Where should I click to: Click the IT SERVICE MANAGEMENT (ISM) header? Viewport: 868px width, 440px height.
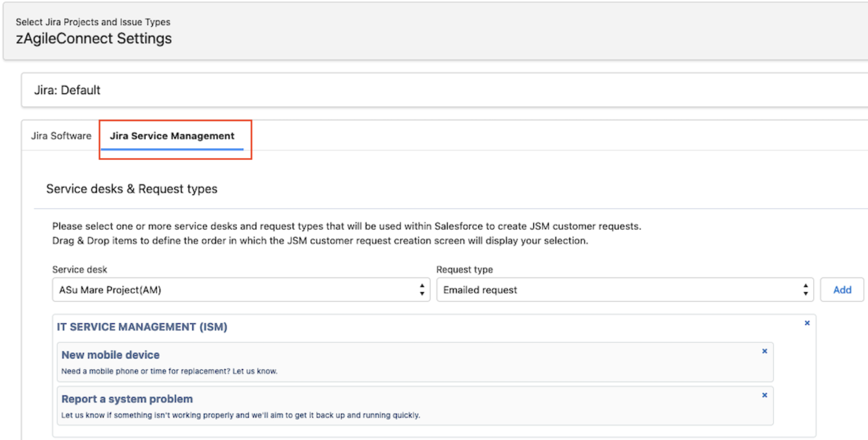142,327
